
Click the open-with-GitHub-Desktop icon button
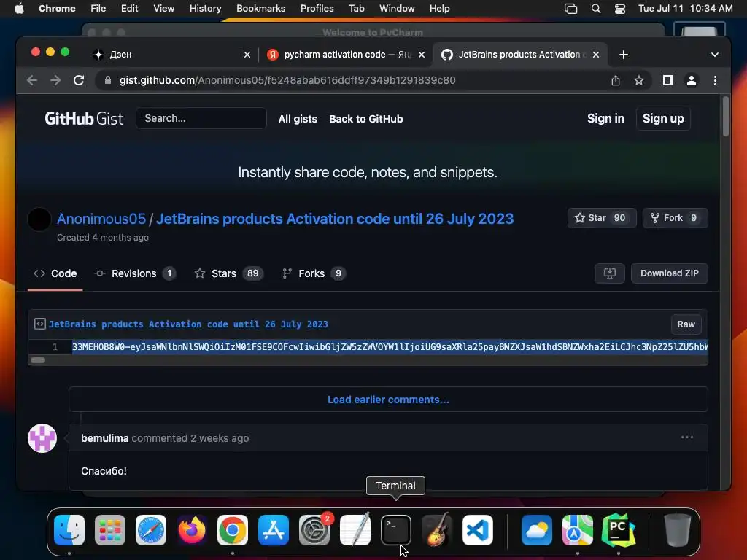[610, 273]
